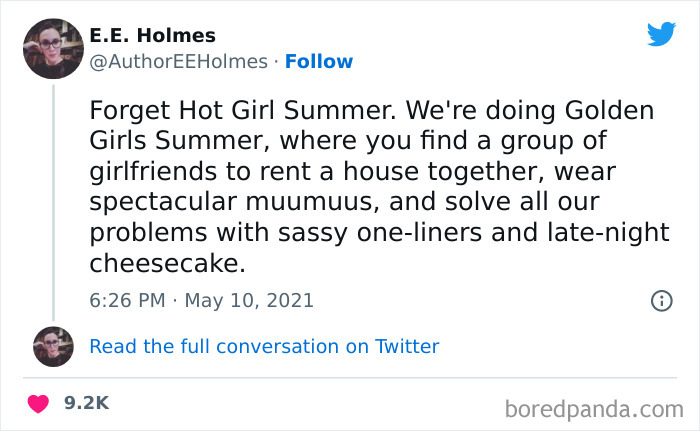Click the small avatar beside the conversation link
The height and width of the screenshot is (431, 700).
tap(53, 346)
